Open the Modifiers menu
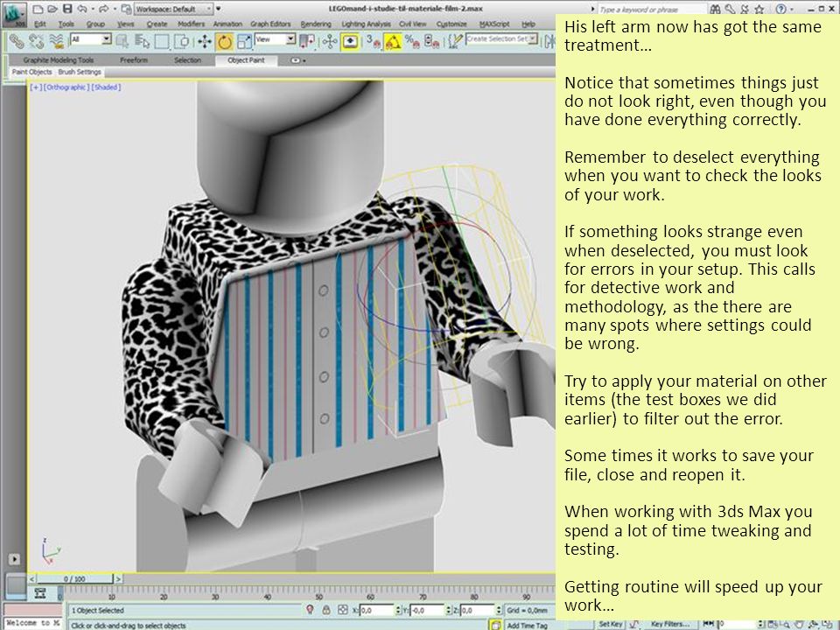 point(191,24)
